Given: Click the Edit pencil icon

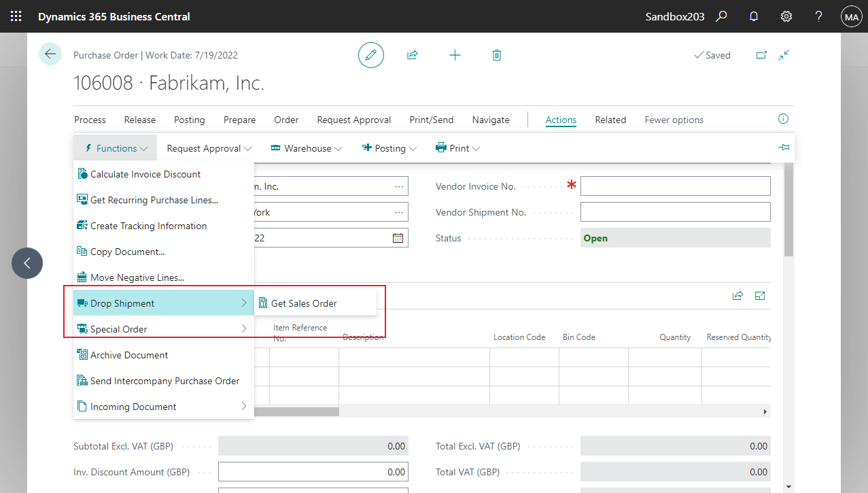Looking at the screenshot, I should [x=370, y=54].
